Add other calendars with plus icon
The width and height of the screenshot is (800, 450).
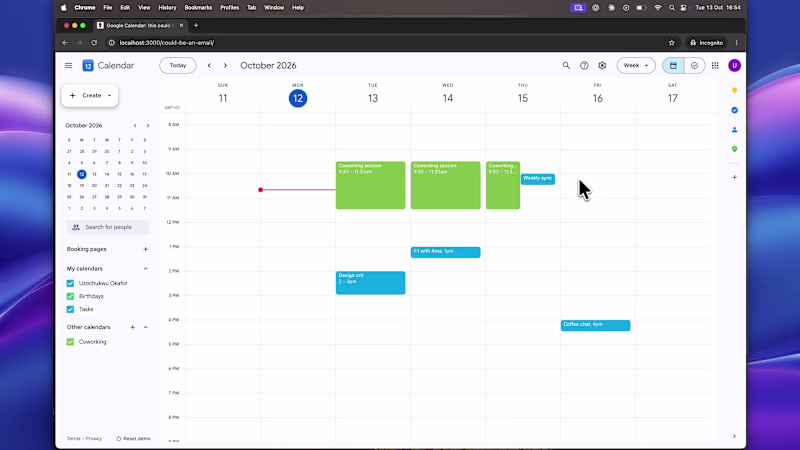point(133,327)
